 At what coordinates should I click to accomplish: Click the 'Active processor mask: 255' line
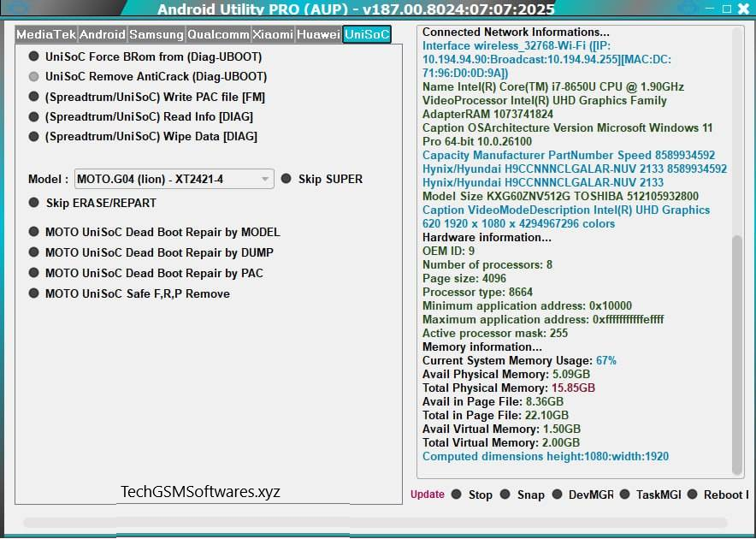(x=495, y=334)
